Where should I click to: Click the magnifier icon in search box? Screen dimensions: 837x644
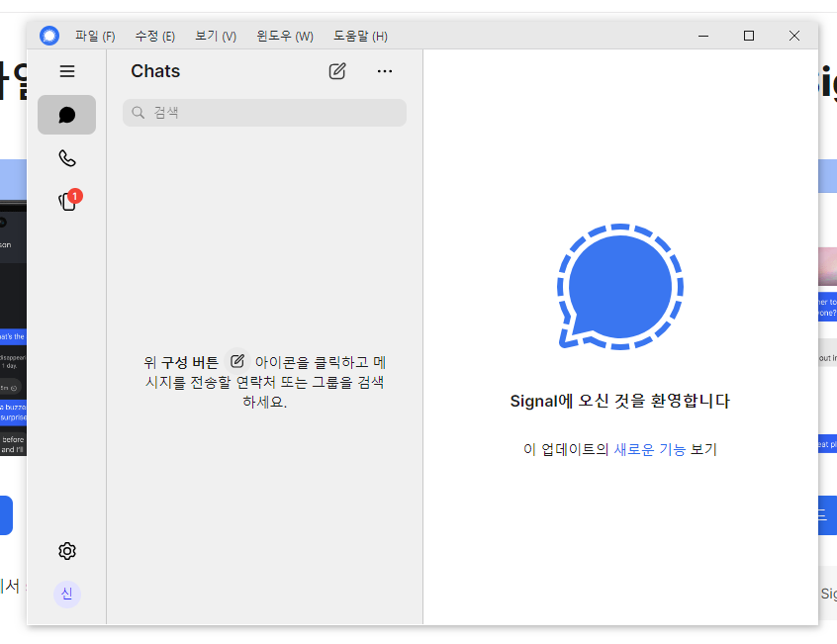coord(139,113)
